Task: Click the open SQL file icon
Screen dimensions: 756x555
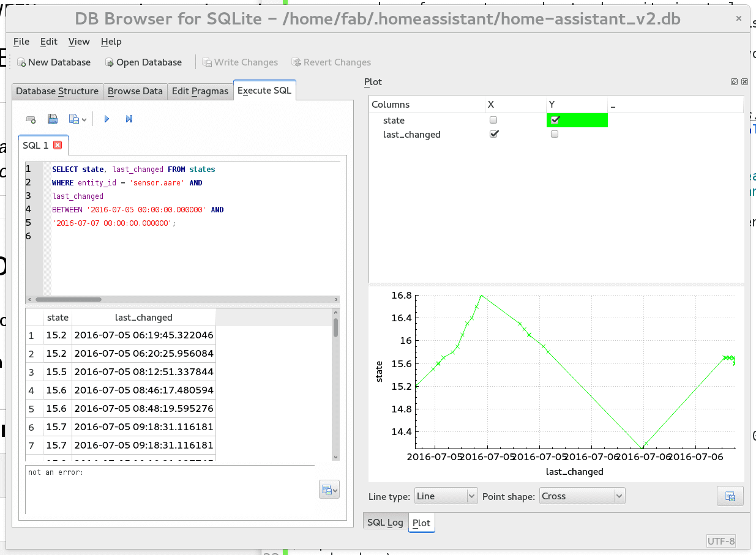Action: coord(53,119)
